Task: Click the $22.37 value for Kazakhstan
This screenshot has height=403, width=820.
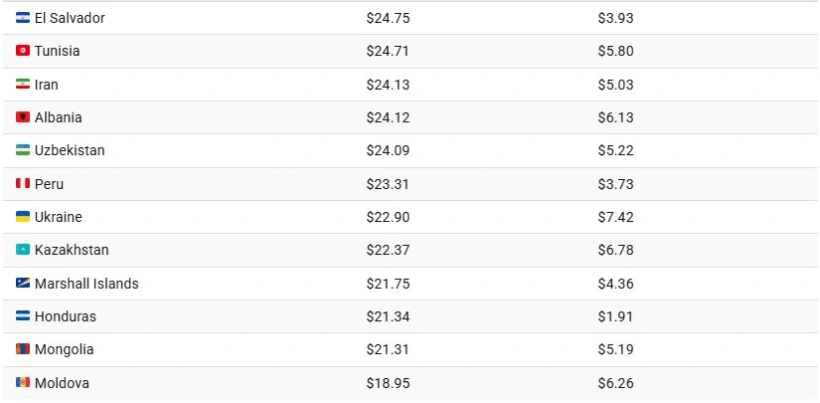Action: pyautogui.click(x=387, y=250)
